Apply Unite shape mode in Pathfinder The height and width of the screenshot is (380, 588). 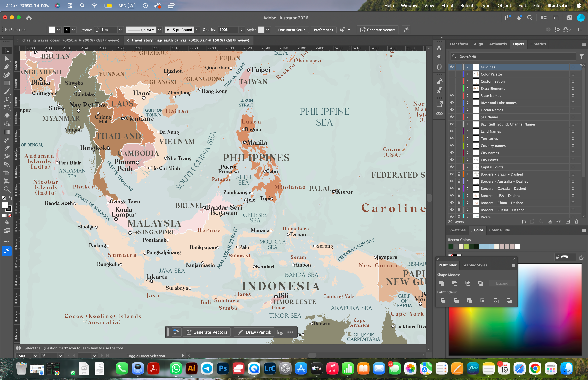[442, 283]
